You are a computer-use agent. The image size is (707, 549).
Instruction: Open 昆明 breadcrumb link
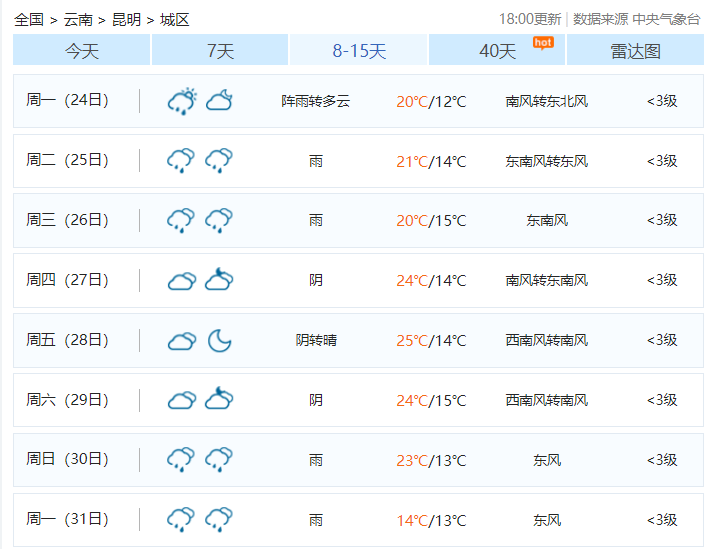tap(126, 19)
